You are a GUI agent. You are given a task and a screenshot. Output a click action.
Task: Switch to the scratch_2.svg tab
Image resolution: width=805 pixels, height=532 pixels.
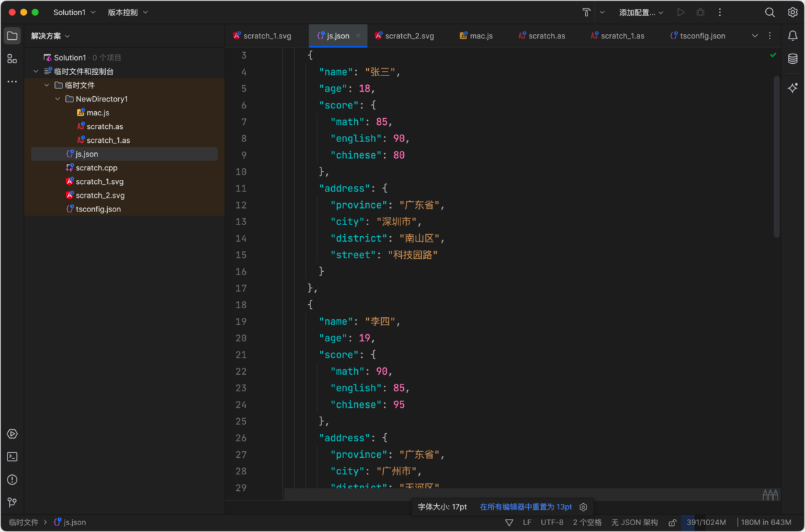click(405, 36)
